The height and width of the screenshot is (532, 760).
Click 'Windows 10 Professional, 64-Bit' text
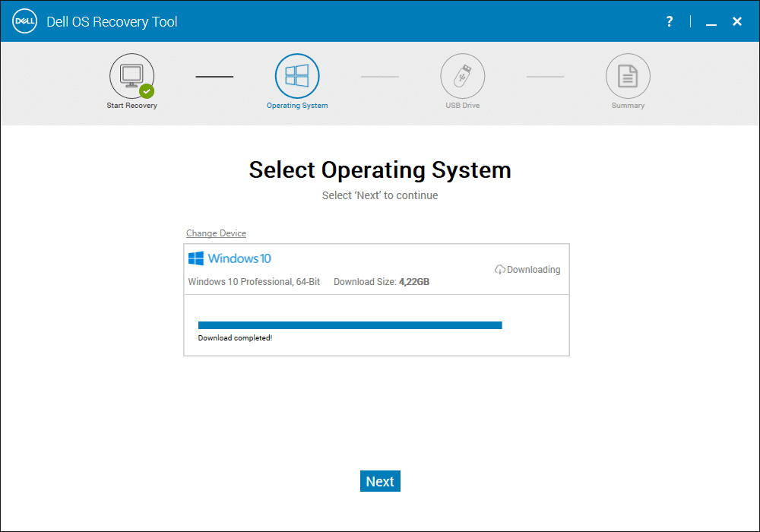tap(254, 281)
